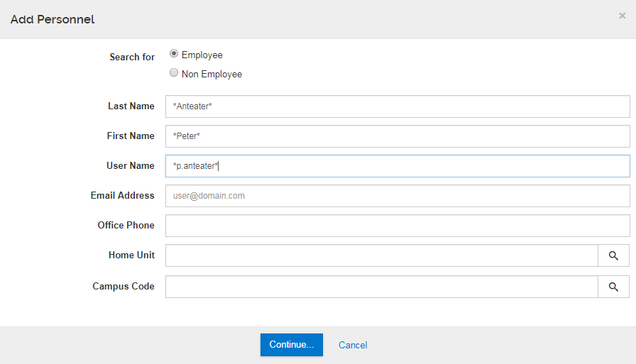The image size is (636, 364).
Task: Click the Last Name field containing *Anteater*
Action: [x=397, y=106]
